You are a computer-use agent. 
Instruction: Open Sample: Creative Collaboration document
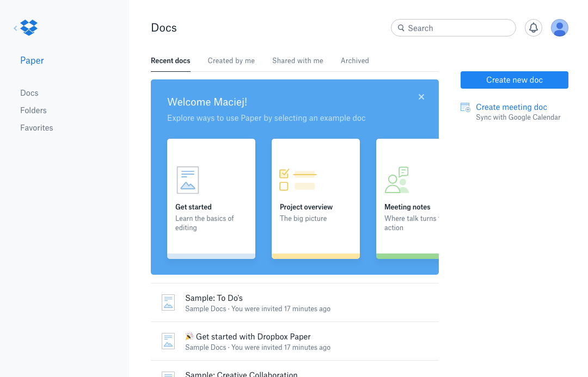tap(295, 369)
